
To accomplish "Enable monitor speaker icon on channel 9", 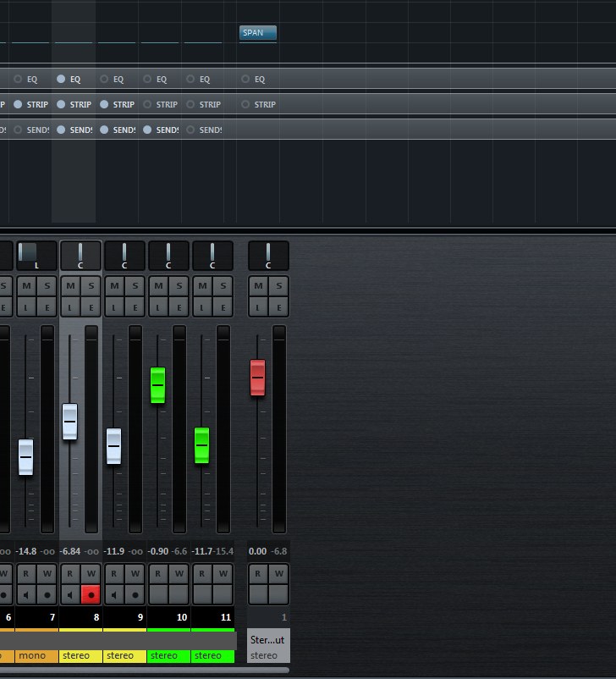I will click(x=114, y=594).
